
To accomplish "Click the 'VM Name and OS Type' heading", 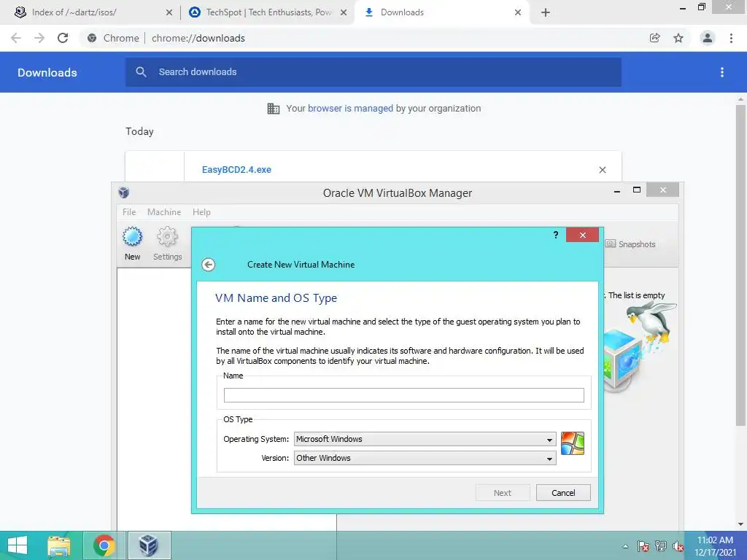I will tap(276, 298).
